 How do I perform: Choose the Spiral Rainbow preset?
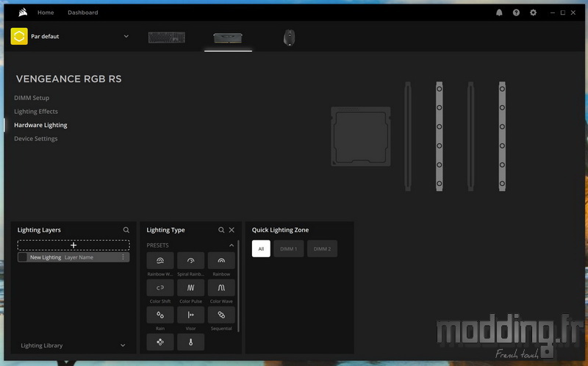point(190,261)
